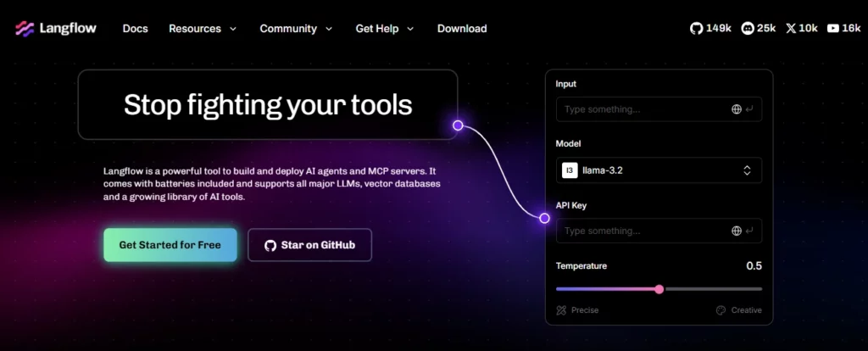Open the Docs menu item
The width and height of the screenshot is (868, 351).
[x=135, y=29]
